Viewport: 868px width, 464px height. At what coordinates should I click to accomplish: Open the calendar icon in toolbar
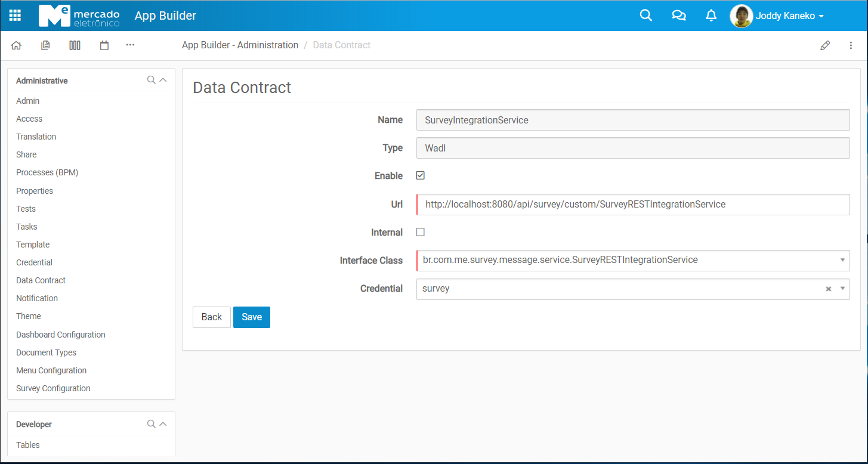pyautogui.click(x=104, y=45)
